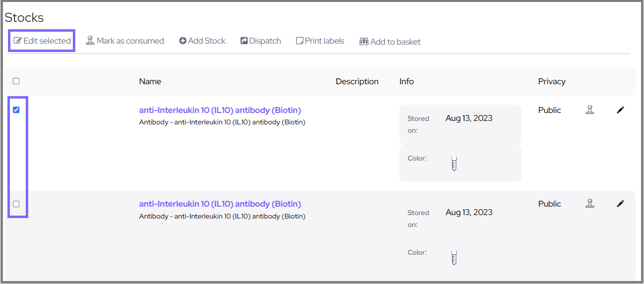Image resolution: width=644 pixels, height=284 pixels.
Task: Click Add to basket
Action: [x=390, y=42]
